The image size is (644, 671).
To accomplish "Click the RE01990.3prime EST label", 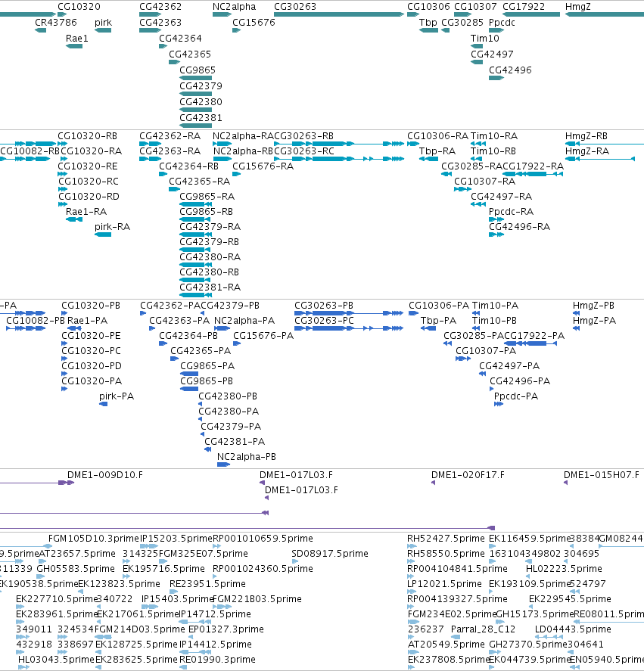I will tap(217, 659).
